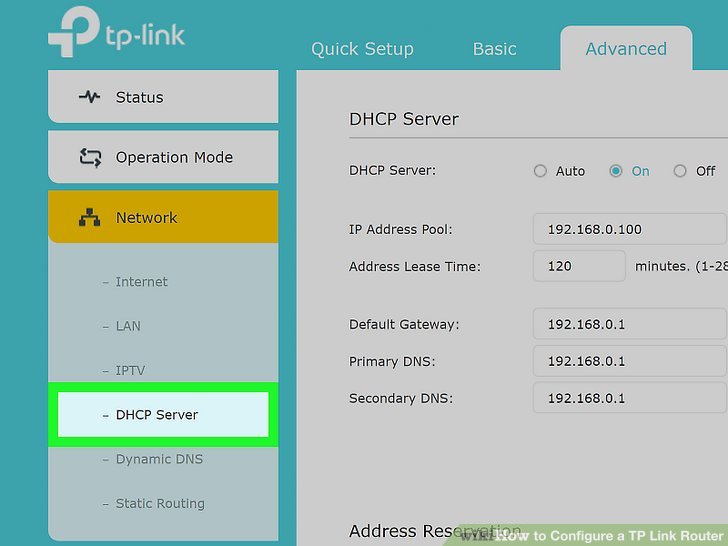Image resolution: width=728 pixels, height=546 pixels.
Task: Click the Primary DNS field
Action: (630, 361)
